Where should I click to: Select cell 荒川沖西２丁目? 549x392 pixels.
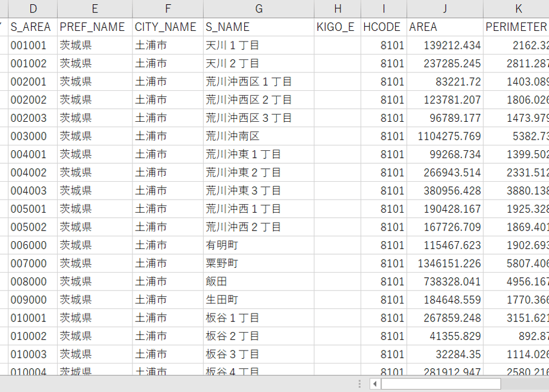click(x=258, y=227)
